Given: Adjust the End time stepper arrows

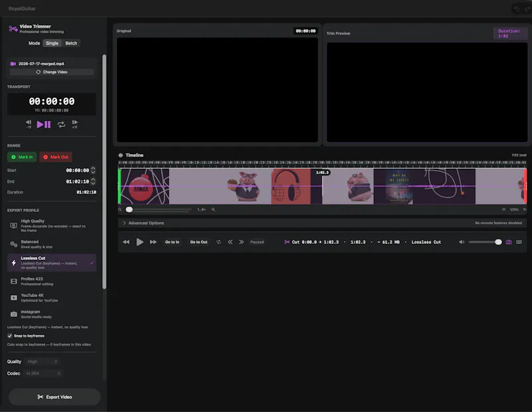Looking at the screenshot, I should (93, 181).
